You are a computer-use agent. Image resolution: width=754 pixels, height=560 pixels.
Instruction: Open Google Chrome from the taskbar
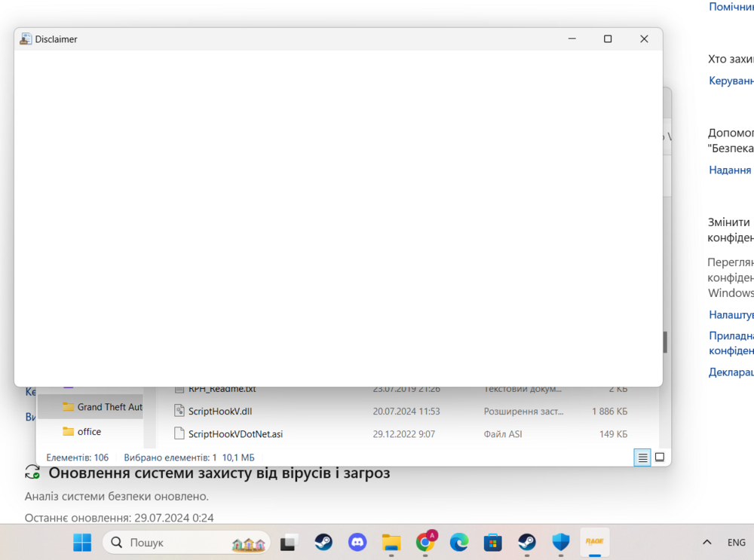pos(425,542)
